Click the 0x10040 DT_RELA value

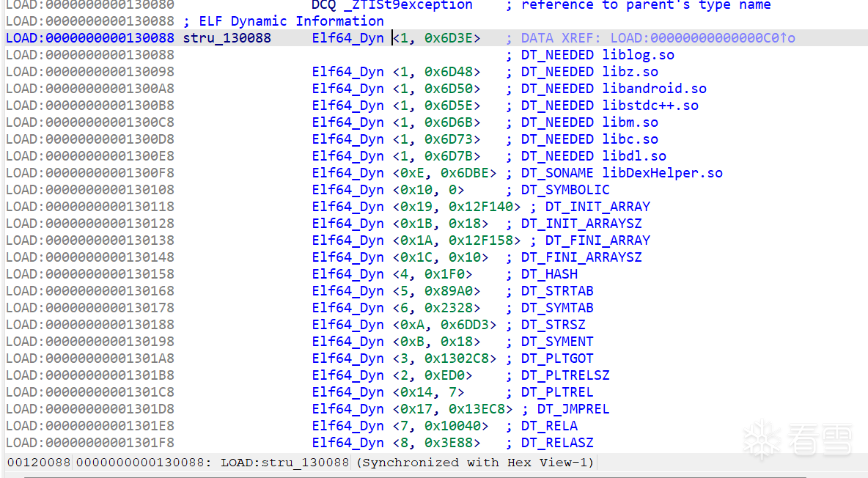[452, 426]
